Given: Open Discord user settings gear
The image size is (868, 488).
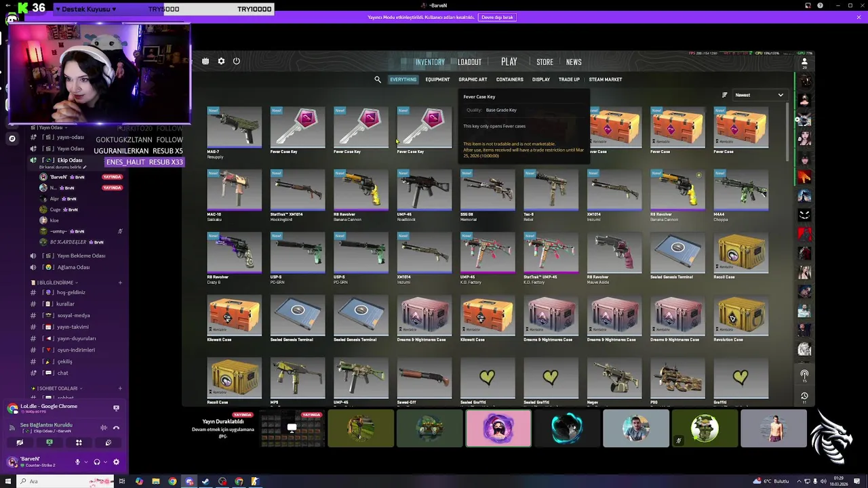Looking at the screenshot, I should pyautogui.click(x=116, y=462).
